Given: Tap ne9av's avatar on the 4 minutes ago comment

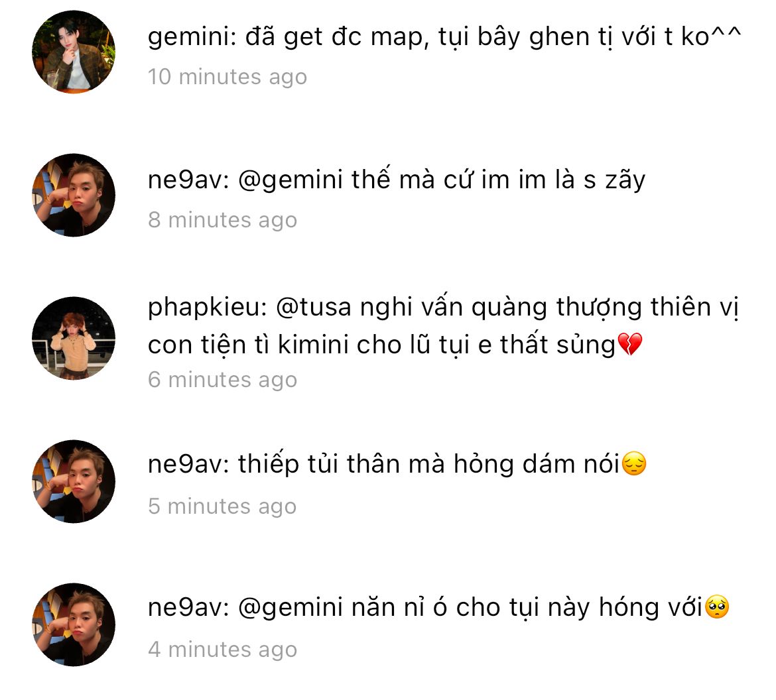Looking at the screenshot, I should click(x=74, y=624).
